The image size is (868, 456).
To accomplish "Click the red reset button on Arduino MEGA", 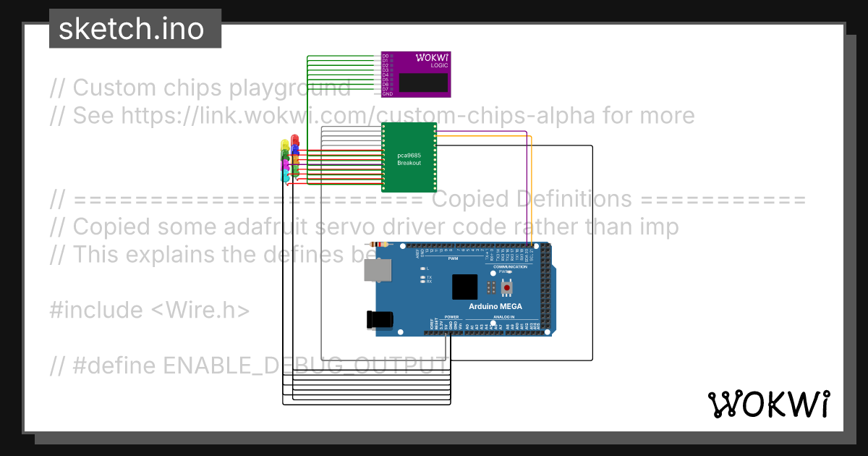I will (x=508, y=288).
